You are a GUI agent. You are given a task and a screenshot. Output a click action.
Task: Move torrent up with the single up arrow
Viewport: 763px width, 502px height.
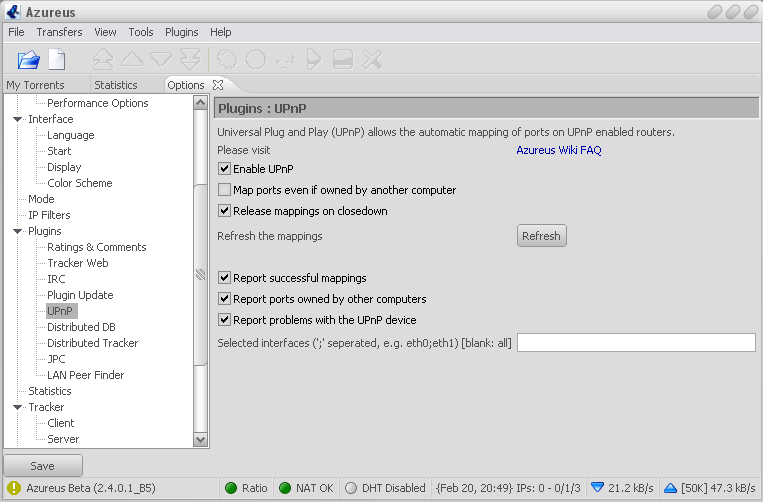tap(132, 59)
